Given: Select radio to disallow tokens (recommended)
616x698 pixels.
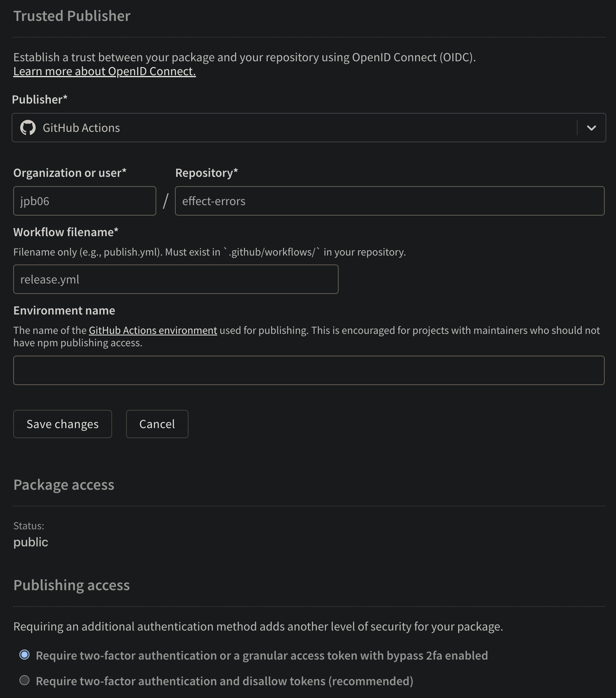Looking at the screenshot, I should point(24,681).
